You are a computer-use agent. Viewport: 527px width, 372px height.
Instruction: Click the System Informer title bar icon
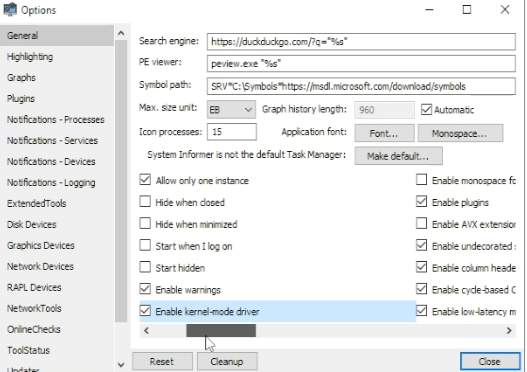[10, 9]
